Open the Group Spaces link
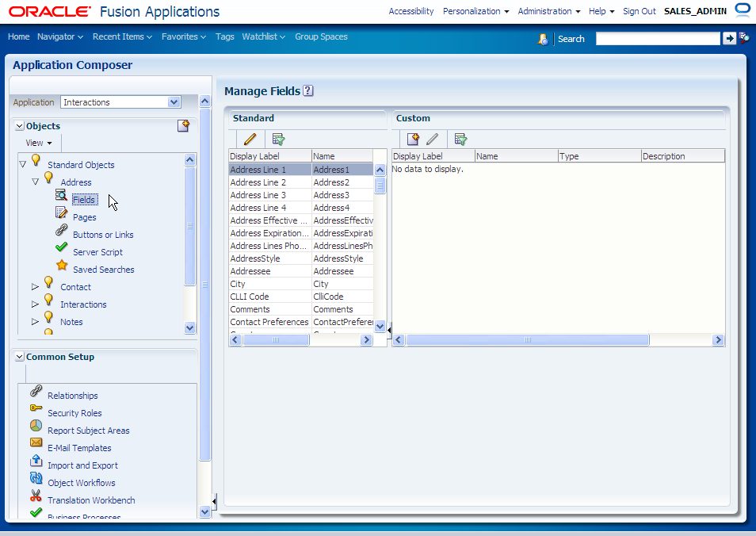Screen dimensions: 756x536 click(x=321, y=36)
